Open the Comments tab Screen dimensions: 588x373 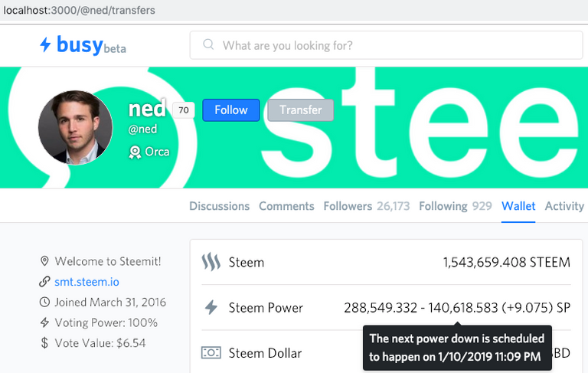[286, 206]
